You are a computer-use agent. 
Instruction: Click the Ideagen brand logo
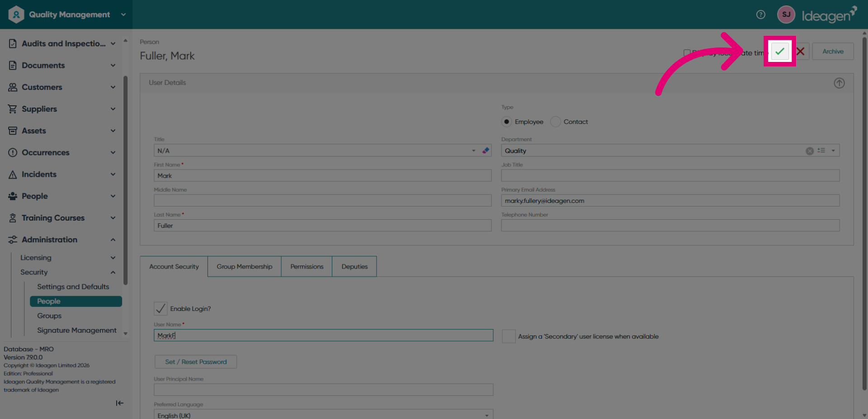[x=829, y=14]
